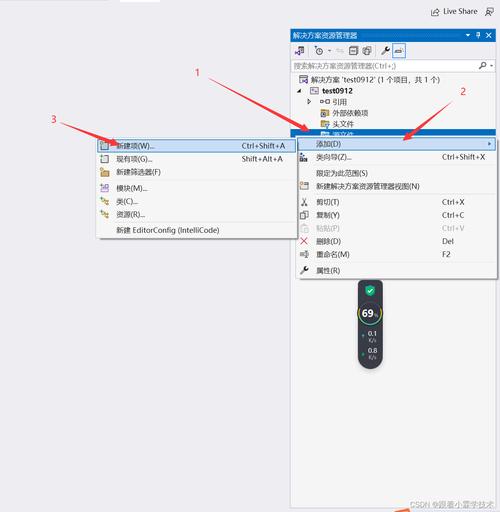The height and width of the screenshot is (512, 500).
Task: Select the 头文件 filter folder
Action: point(337,124)
